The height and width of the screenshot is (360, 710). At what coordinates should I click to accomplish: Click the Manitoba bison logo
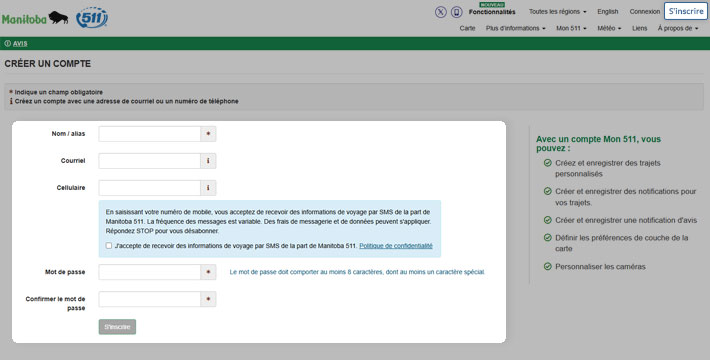tap(35, 18)
